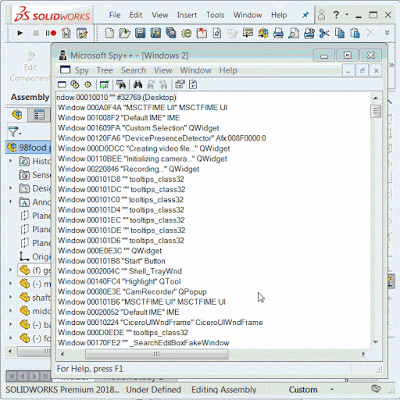Expand the History tree node
400x400 pixels.
click(x=11, y=161)
